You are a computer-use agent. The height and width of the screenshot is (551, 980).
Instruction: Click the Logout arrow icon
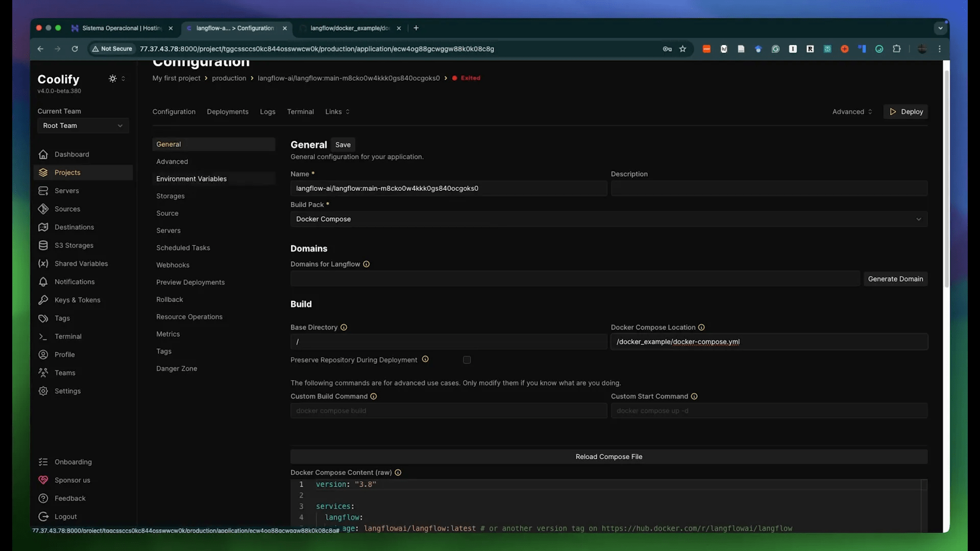(x=43, y=516)
